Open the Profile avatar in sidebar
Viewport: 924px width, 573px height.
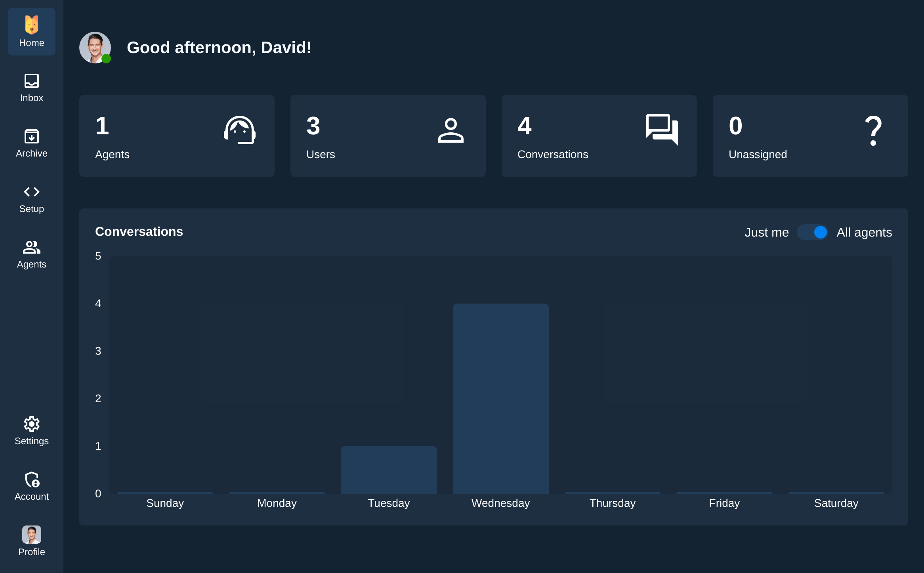tap(32, 535)
